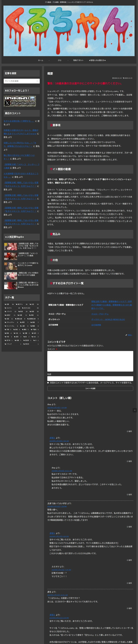
Task: Submit the comment with コメントを送信
Action: (x=90, y=389)
